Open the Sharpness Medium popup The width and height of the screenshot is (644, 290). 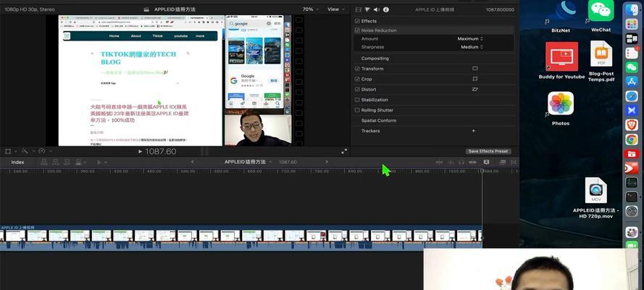pyautogui.click(x=472, y=47)
